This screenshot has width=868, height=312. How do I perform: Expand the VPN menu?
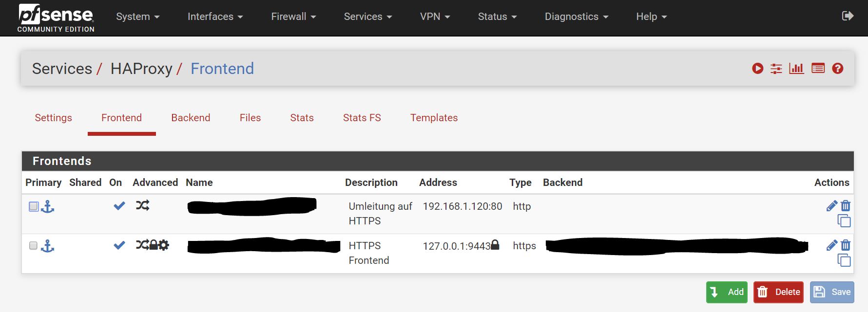[435, 17]
